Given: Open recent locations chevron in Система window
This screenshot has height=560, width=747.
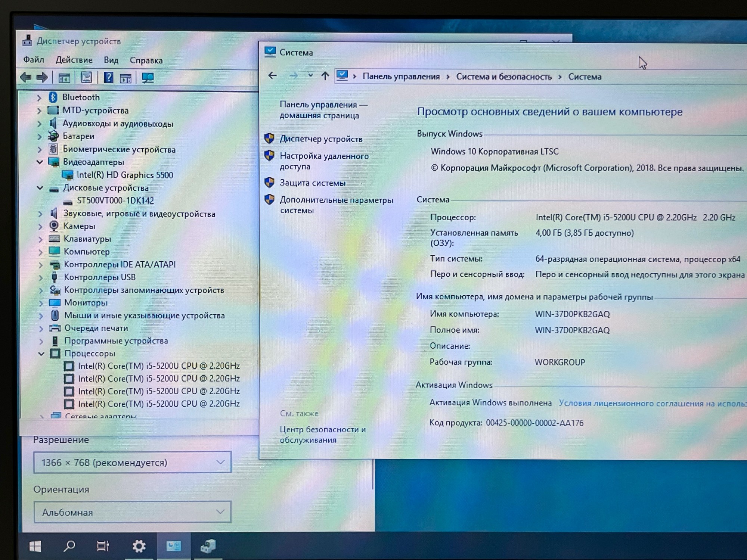Looking at the screenshot, I should click(x=310, y=75).
